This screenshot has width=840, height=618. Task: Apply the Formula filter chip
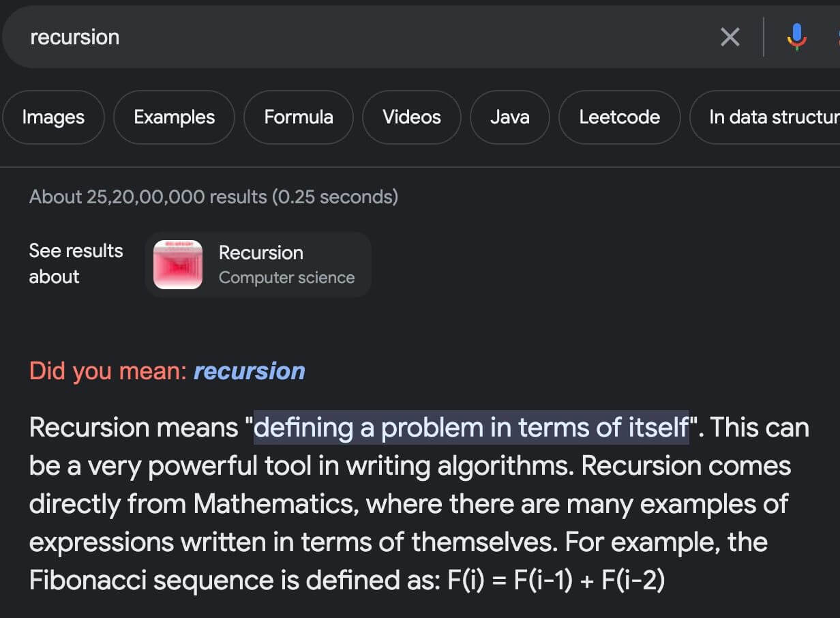[299, 117]
